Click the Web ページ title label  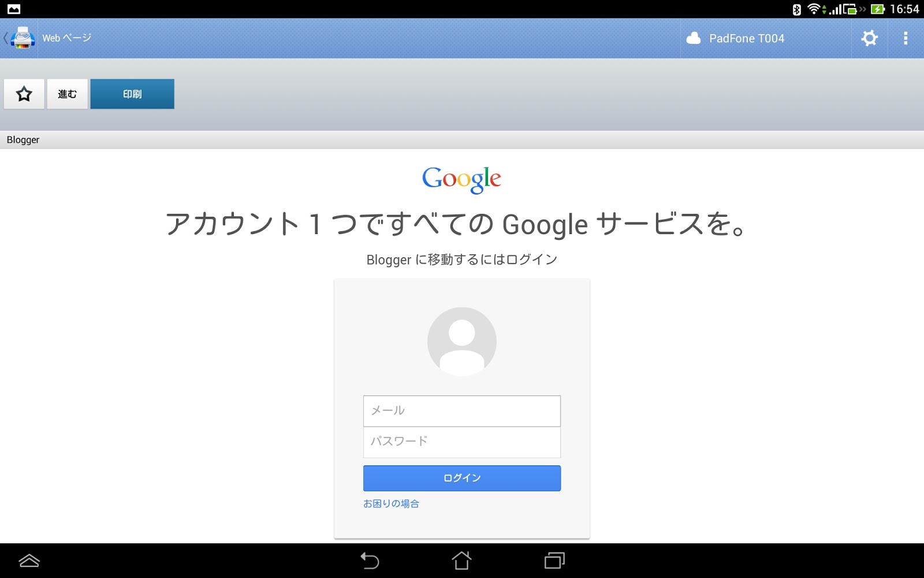pyautogui.click(x=67, y=38)
